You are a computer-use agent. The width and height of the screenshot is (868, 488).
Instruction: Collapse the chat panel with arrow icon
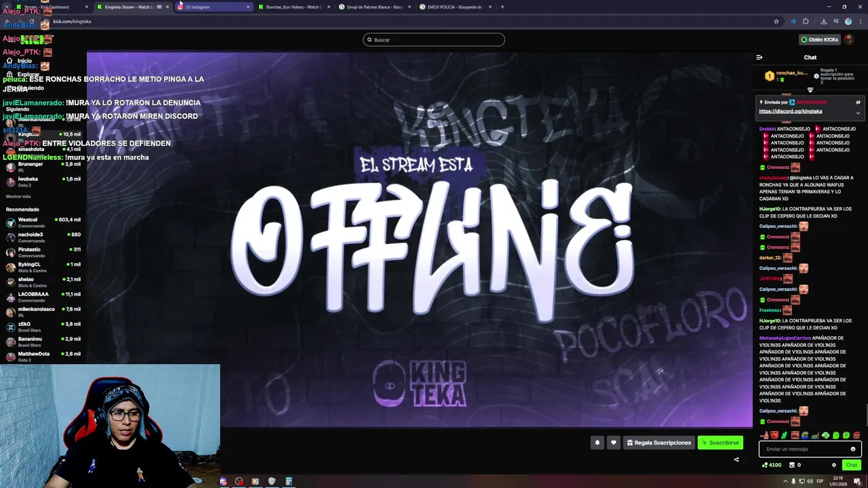[x=759, y=58]
